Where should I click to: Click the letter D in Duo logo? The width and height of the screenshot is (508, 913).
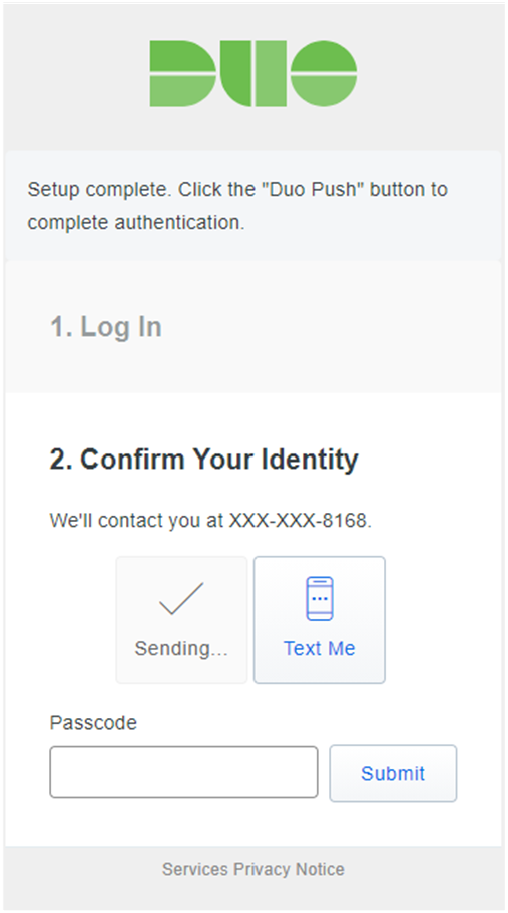(183, 73)
